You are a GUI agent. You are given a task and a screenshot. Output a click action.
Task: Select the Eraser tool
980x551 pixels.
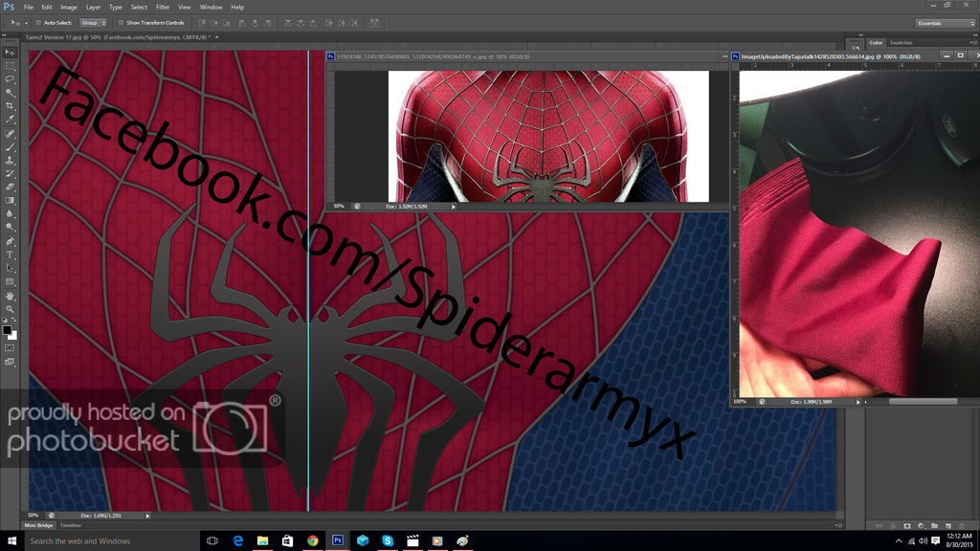pyautogui.click(x=10, y=187)
